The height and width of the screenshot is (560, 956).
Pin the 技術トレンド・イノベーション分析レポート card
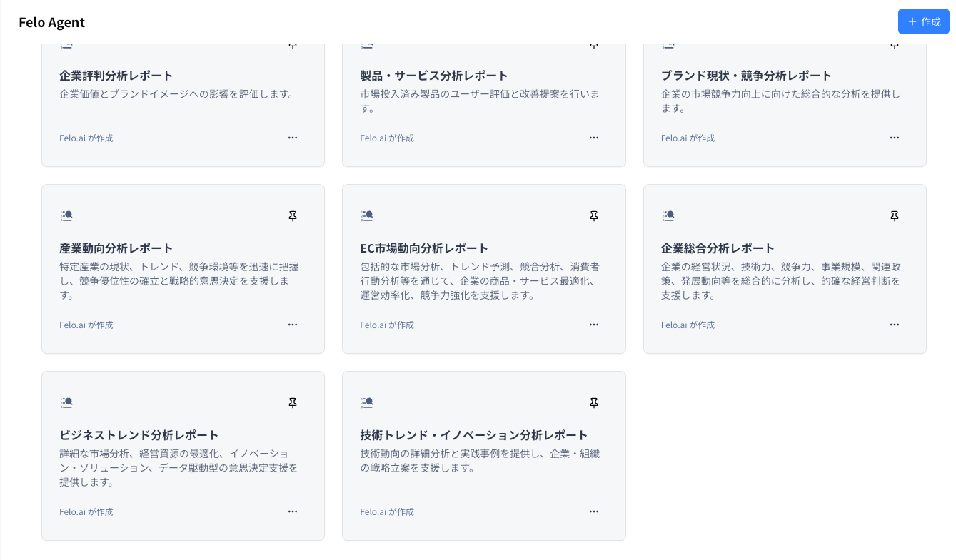click(594, 402)
